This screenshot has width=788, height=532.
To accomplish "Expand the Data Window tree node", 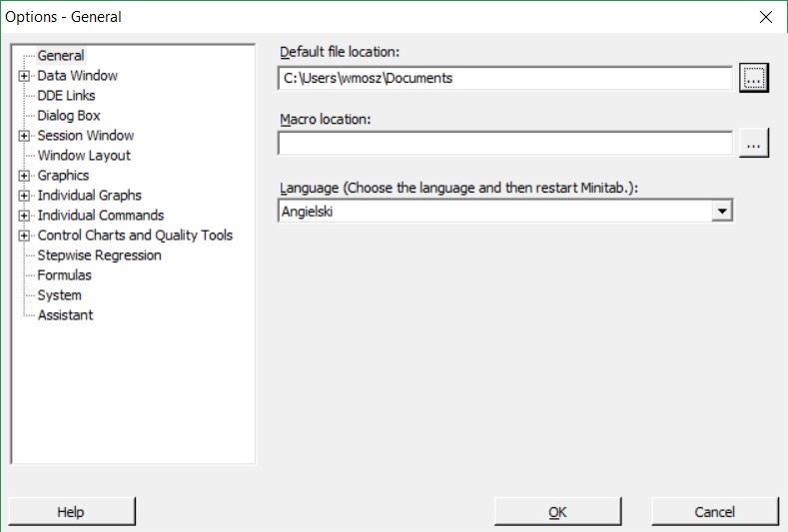I will tap(24, 76).
